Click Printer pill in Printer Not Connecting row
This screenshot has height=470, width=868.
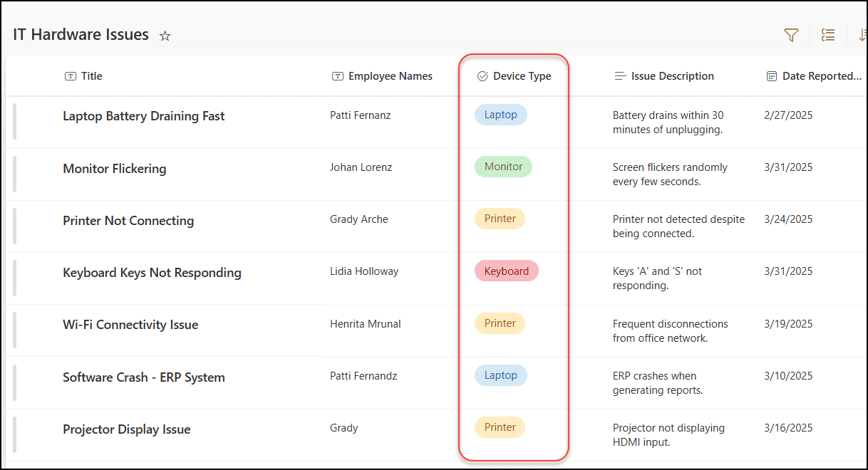coord(500,219)
